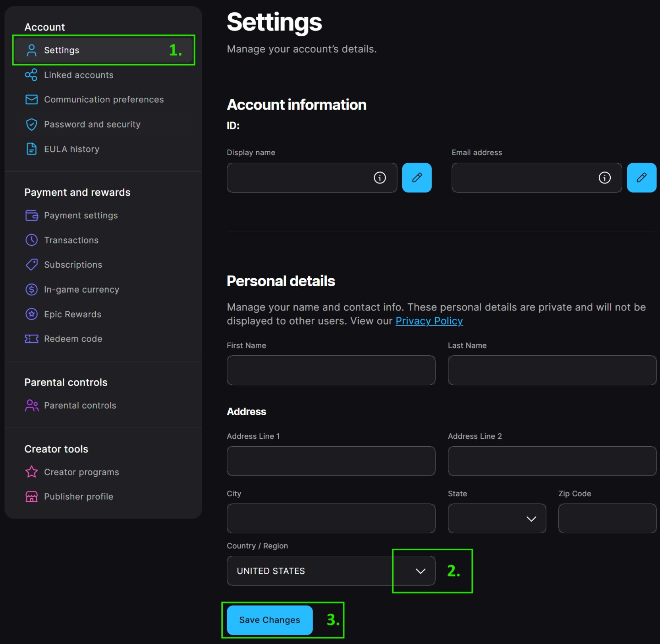
Task: Click the shield icon for Password and security
Action: [x=31, y=124]
